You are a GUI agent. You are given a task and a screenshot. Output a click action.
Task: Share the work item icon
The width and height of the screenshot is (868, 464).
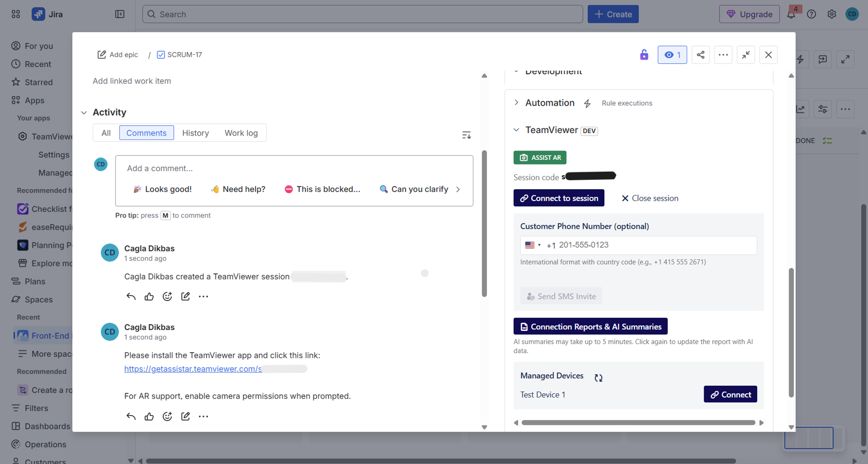pos(701,55)
